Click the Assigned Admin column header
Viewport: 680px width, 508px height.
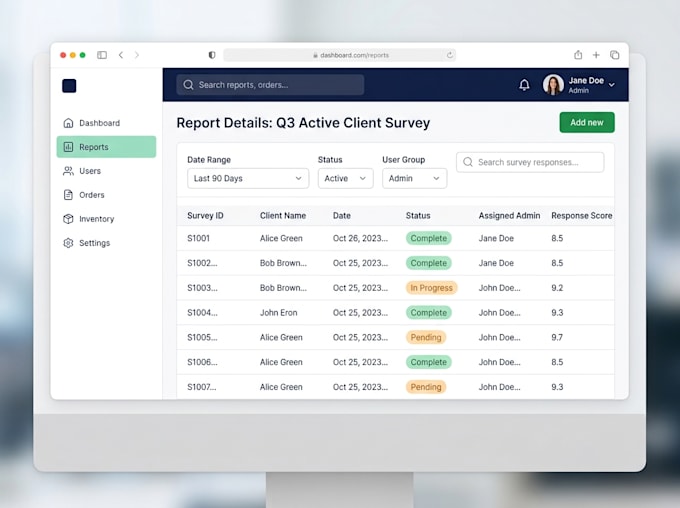pyautogui.click(x=509, y=216)
